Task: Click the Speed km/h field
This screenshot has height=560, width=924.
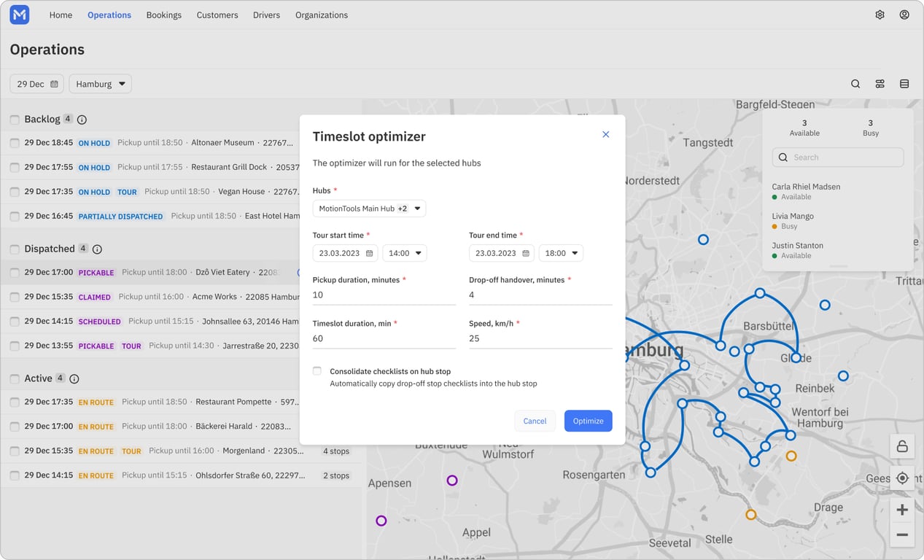Action: [x=540, y=339]
